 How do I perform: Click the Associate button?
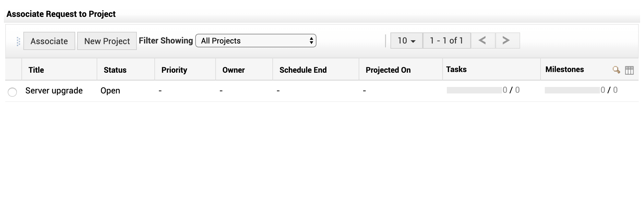(49, 41)
